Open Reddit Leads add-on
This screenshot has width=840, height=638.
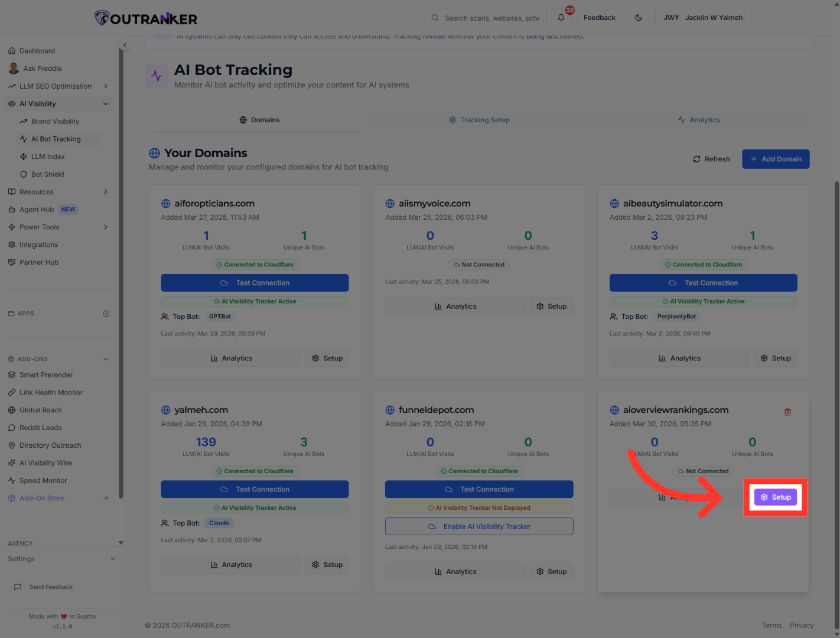coord(40,428)
